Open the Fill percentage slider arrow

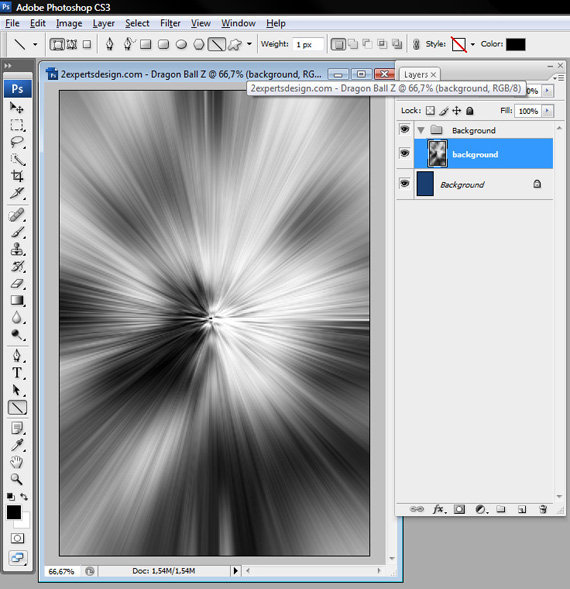[x=547, y=111]
